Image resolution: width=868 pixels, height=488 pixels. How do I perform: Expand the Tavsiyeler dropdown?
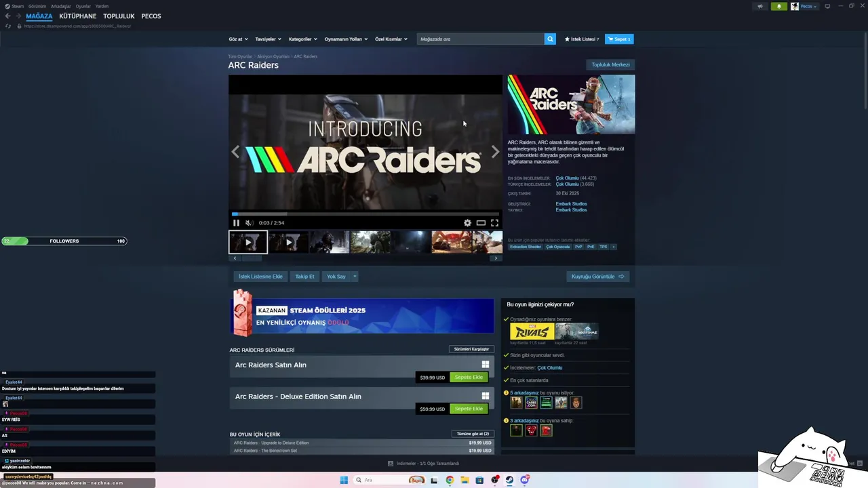point(268,39)
